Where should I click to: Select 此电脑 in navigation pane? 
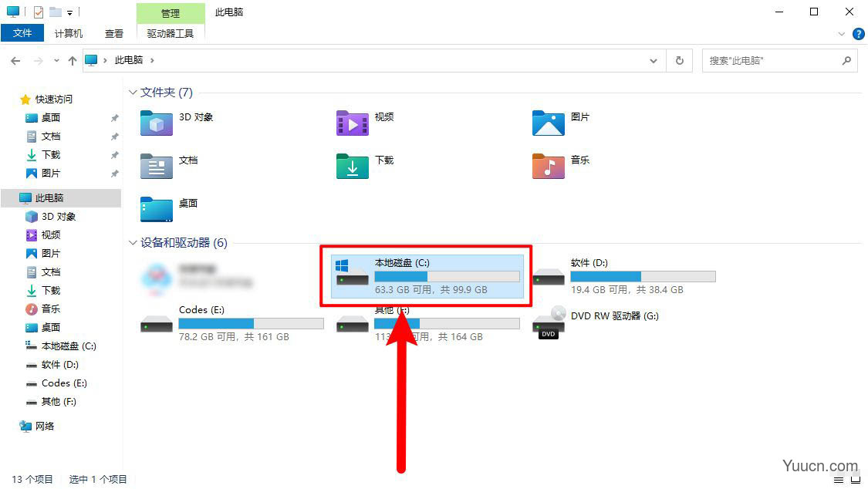[x=61, y=198]
